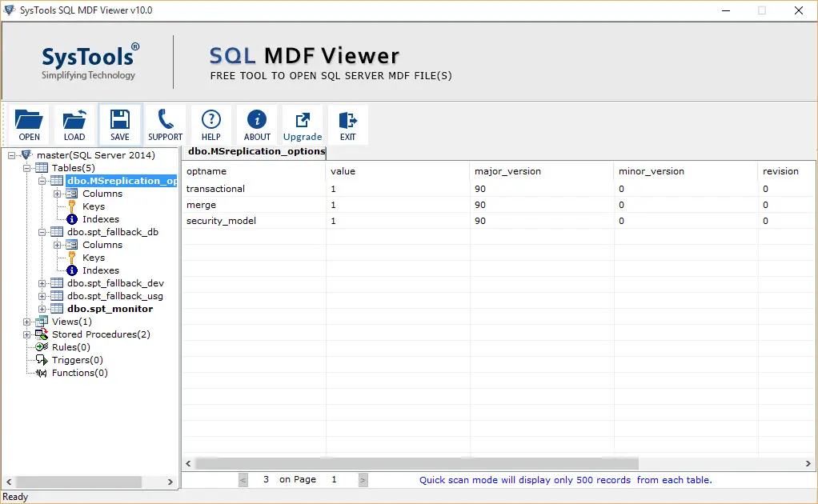Select Indexes under dbo.spt_fallback_db
Screen dimensions: 818x504
101,270
